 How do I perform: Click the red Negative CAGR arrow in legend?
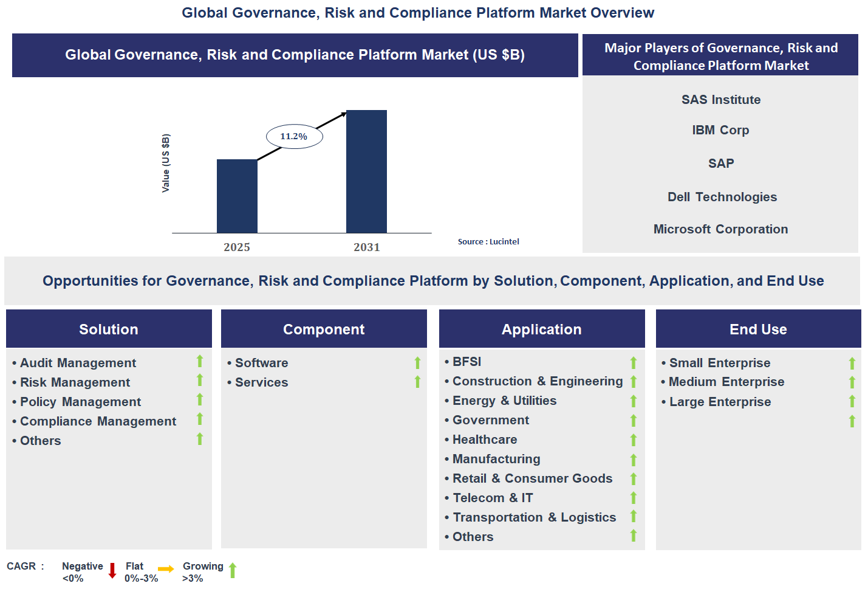click(x=112, y=570)
